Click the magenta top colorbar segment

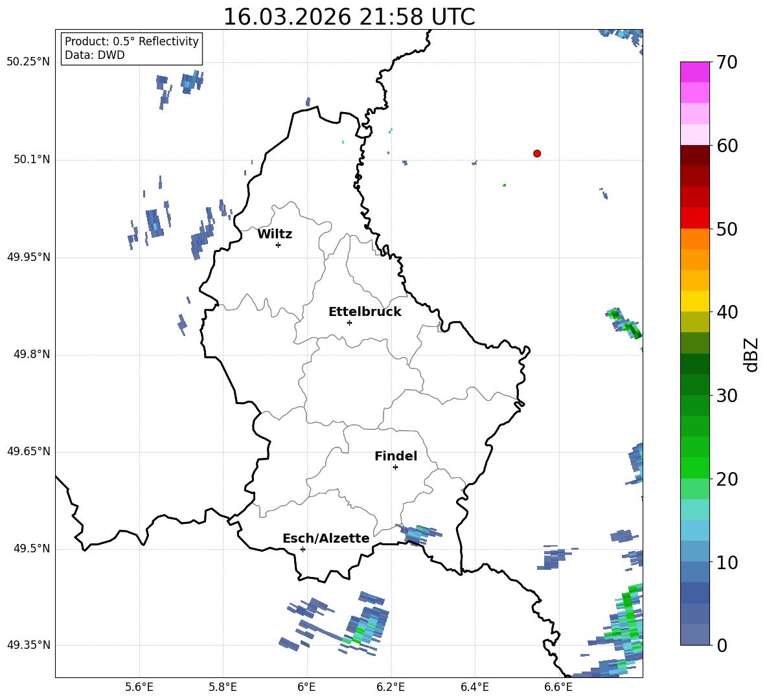[694, 73]
